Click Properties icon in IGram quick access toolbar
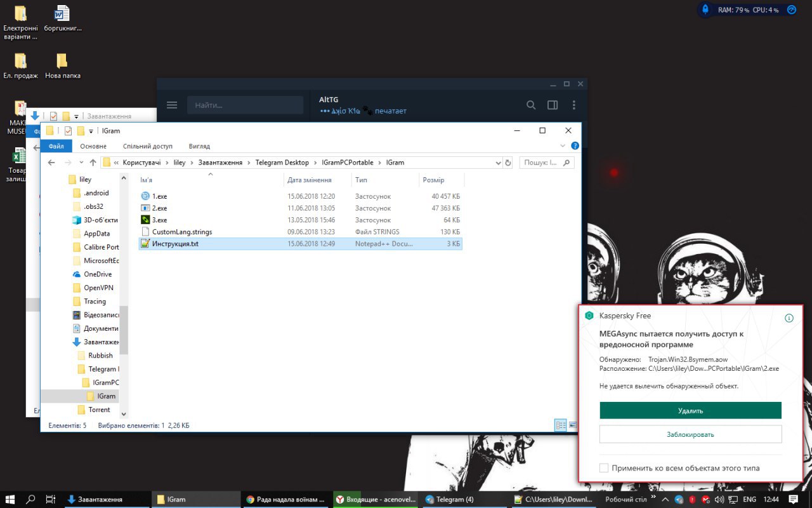This screenshot has width=812, height=508. point(68,131)
